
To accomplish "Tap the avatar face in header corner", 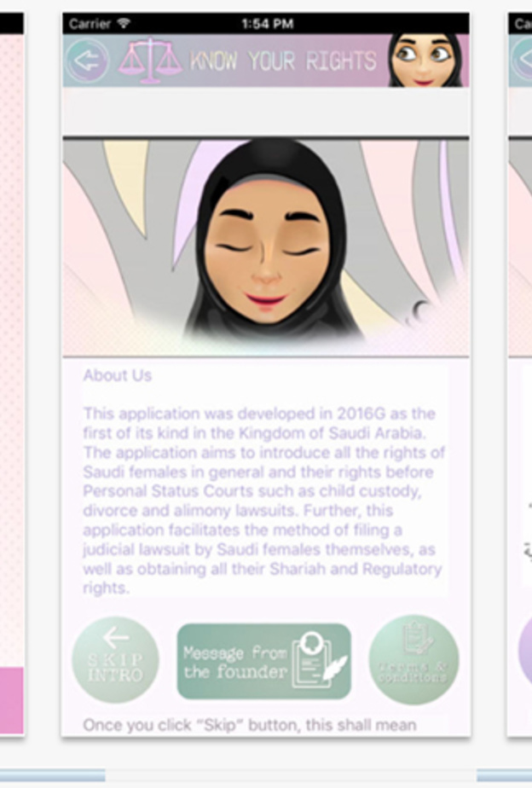I will pos(425,60).
